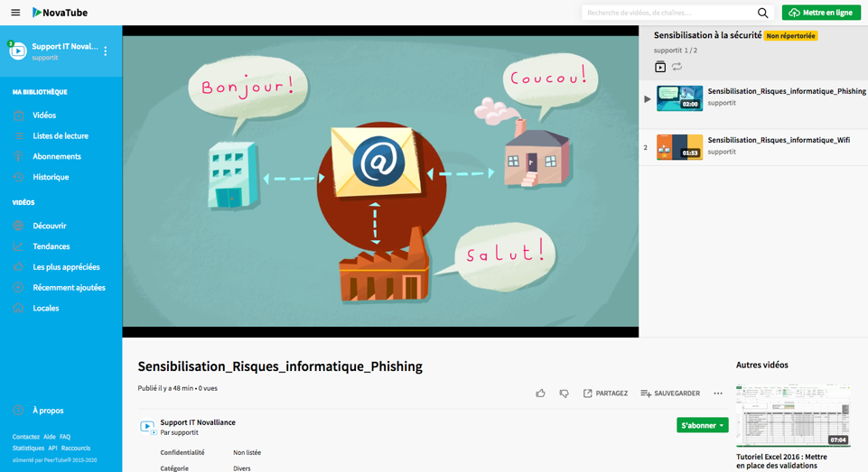Viewport: 868px width, 472px height.
Task: Click the search magnifier icon
Action: coord(763,13)
